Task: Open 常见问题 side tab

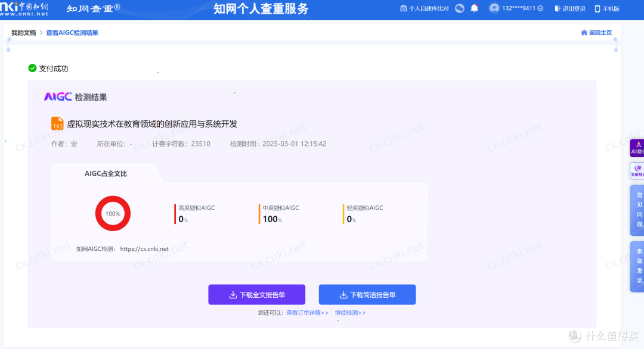Action: [638, 210]
